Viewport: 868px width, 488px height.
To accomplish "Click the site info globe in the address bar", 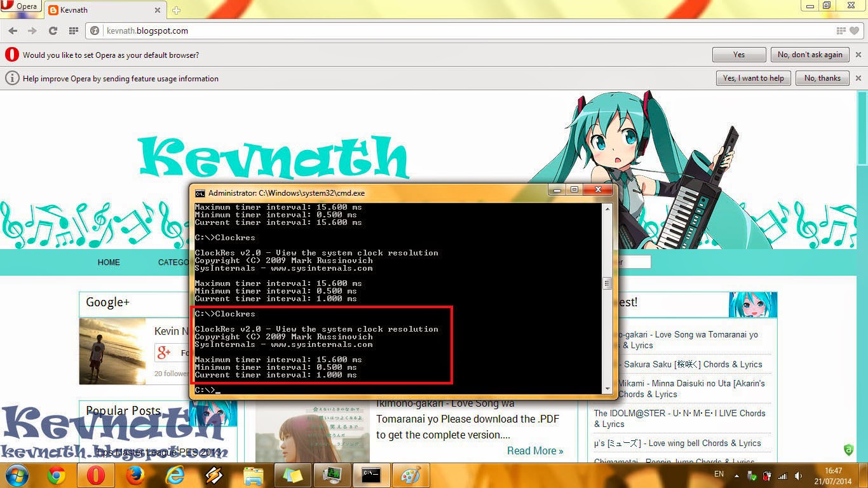I will tap(95, 30).
